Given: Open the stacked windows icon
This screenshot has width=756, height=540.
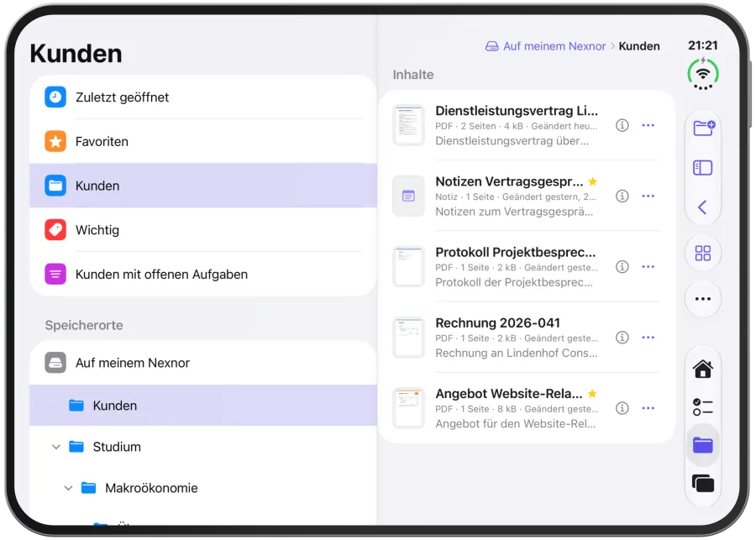Looking at the screenshot, I should tap(703, 483).
